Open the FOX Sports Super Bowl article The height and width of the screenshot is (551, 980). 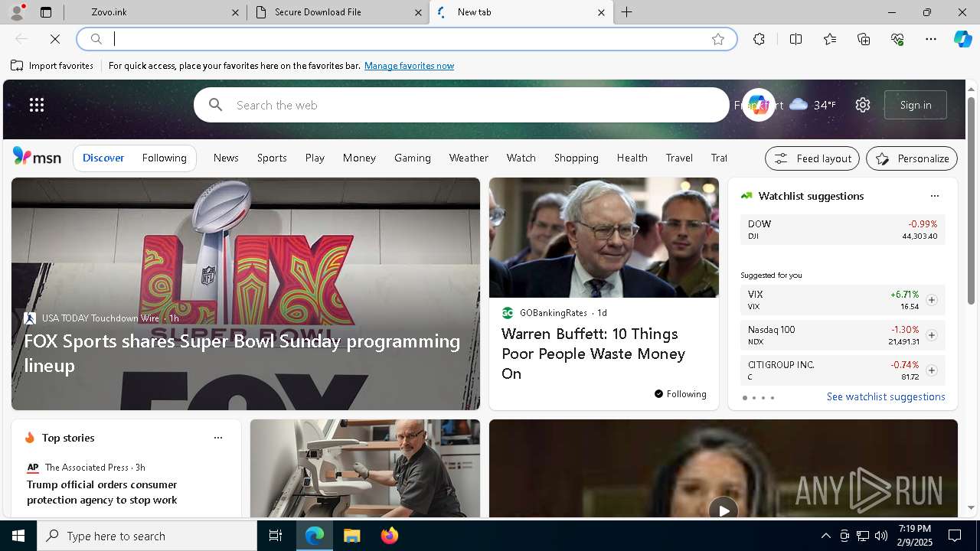pos(242,353)
